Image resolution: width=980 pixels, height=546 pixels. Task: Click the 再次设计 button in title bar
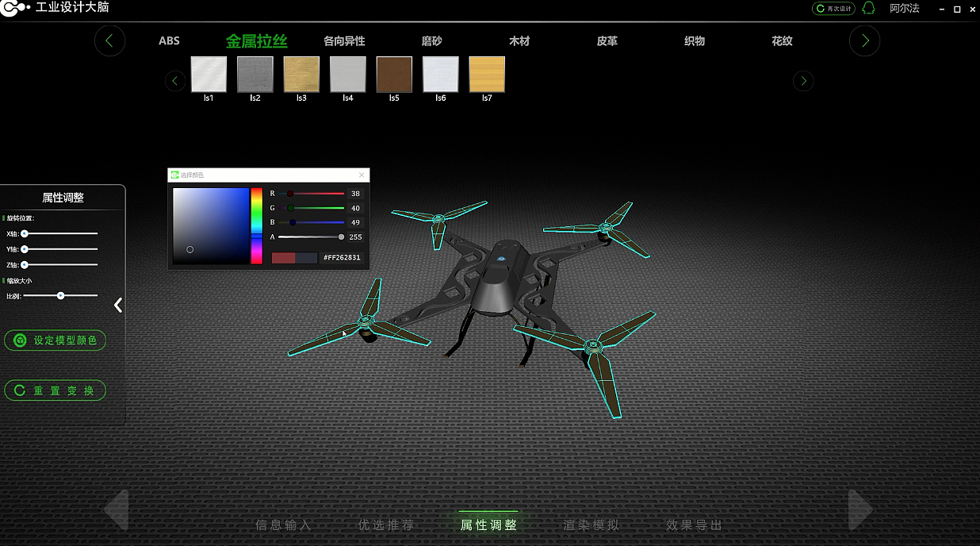(834, 9)
